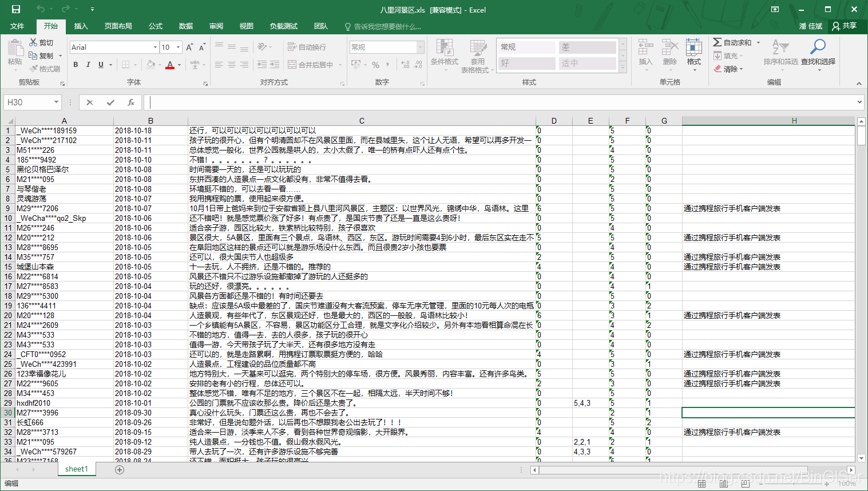This screenshot has width=868, height=491.
Task: Expand Clear (清除) dropdown
Action: pyautogui.click(x=742, y=69)
